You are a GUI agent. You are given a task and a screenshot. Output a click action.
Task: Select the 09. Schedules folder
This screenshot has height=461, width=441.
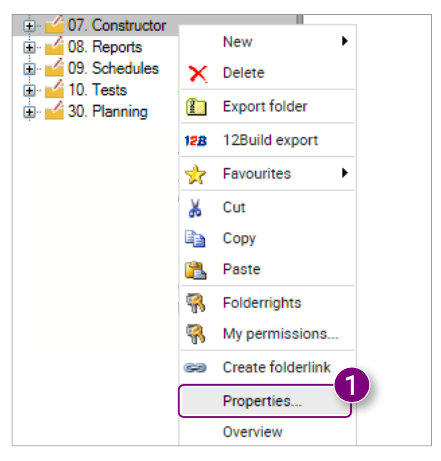113,69
